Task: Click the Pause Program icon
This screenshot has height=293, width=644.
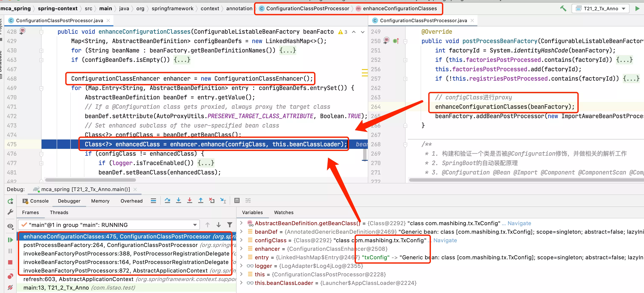Action: (x=10, y=251)
